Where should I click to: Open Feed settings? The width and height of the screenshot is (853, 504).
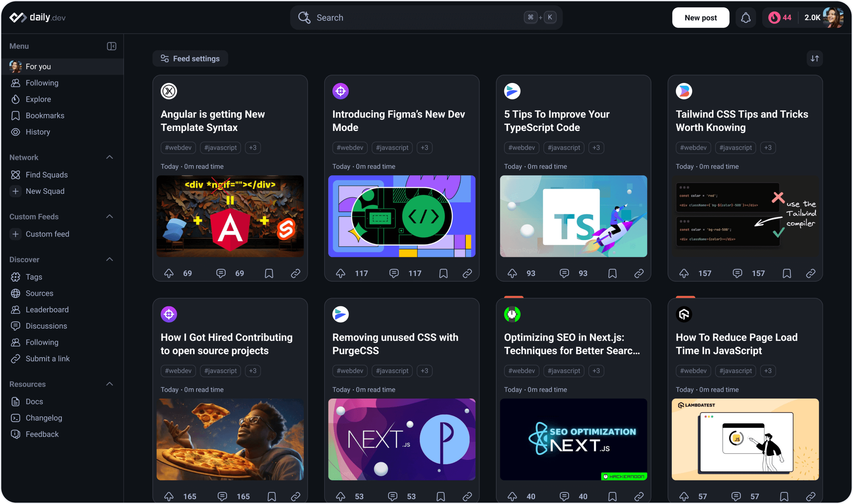tap(190, 59)
